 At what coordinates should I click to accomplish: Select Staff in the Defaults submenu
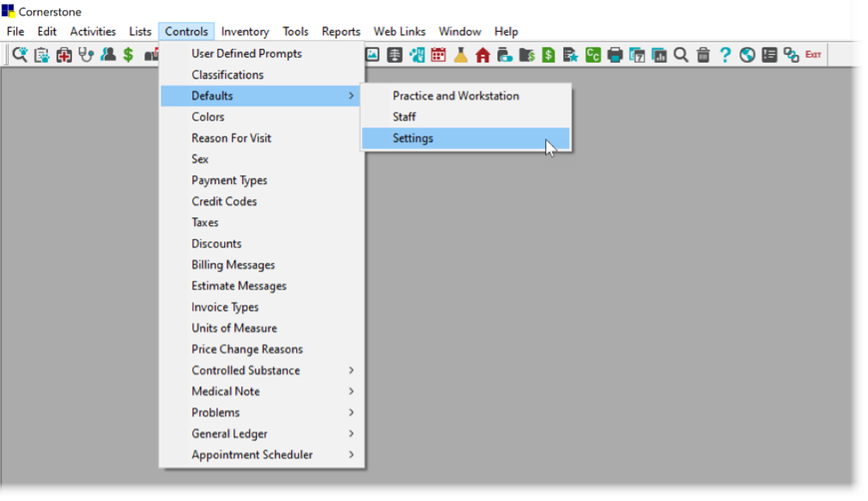click(466, 117)
